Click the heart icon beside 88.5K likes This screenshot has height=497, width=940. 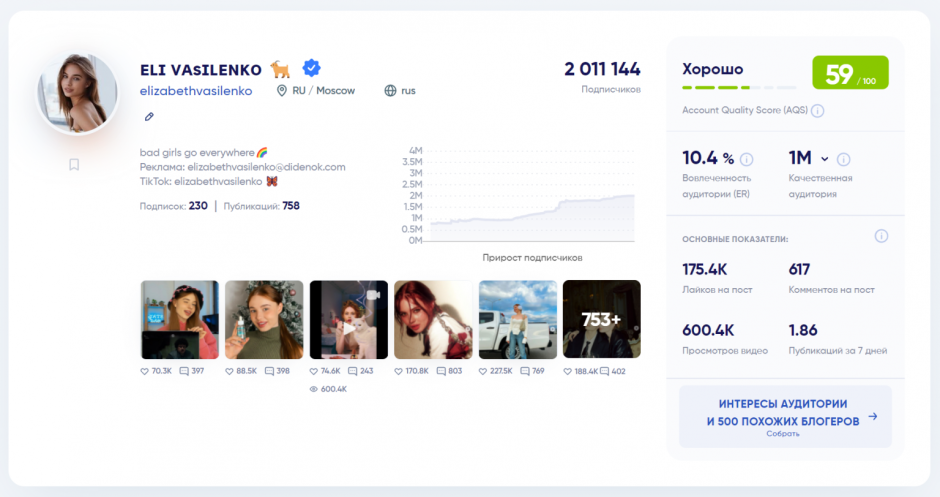(229, 372)
